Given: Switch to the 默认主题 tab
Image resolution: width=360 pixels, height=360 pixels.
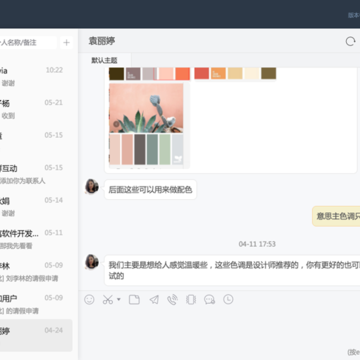Looking at the screenshot, I should [104, 60].
